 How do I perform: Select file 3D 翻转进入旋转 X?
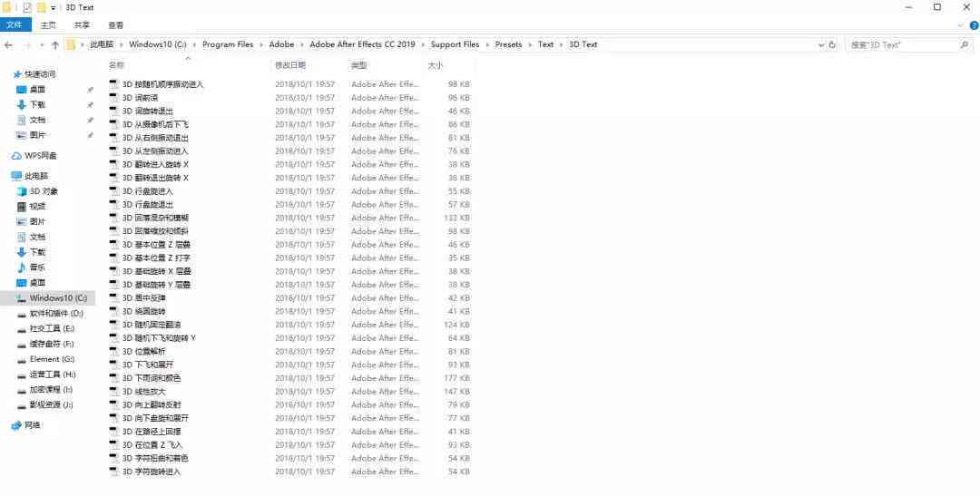pos(155,164)
